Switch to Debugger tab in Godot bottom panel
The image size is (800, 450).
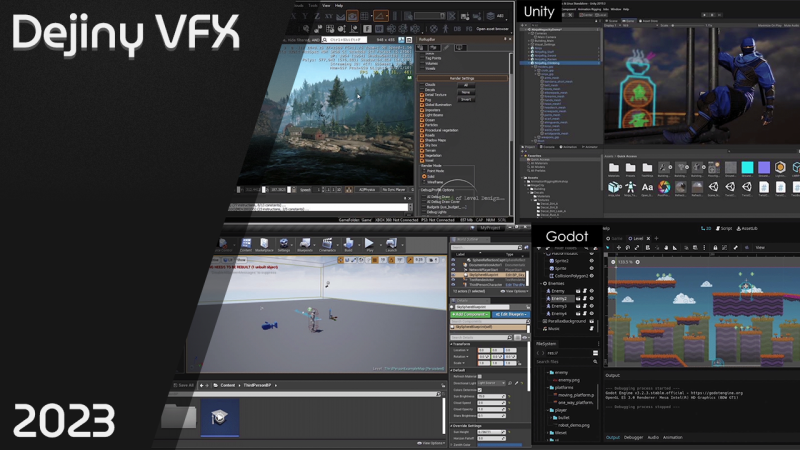(633, 437)
